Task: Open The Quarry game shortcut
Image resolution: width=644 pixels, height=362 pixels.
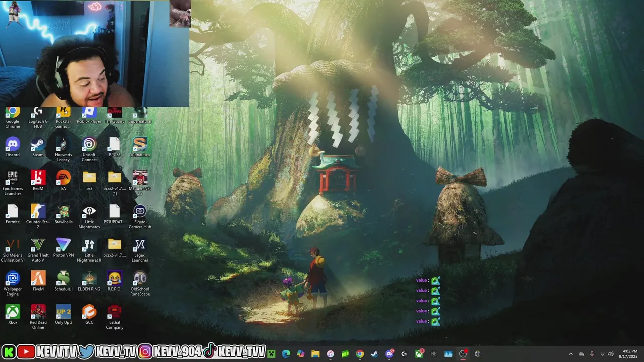Action: click(115, 115)
